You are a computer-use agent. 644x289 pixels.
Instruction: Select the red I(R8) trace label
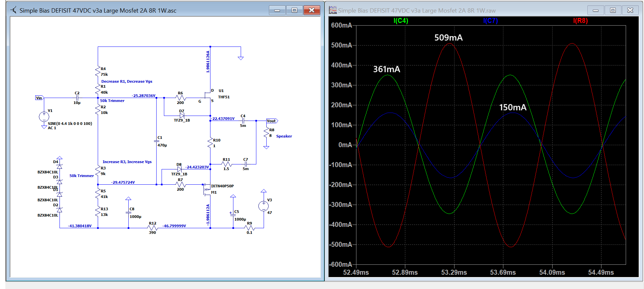[x=580, y=21]
